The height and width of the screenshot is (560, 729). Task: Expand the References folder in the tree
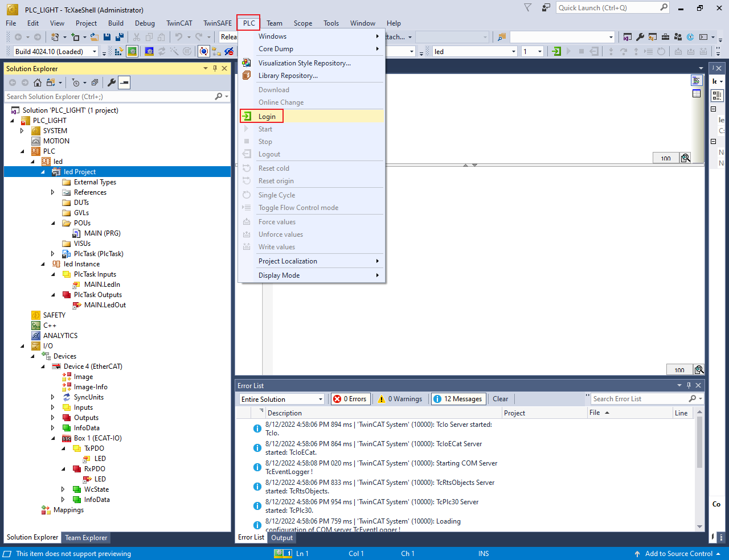coord(53,192)
